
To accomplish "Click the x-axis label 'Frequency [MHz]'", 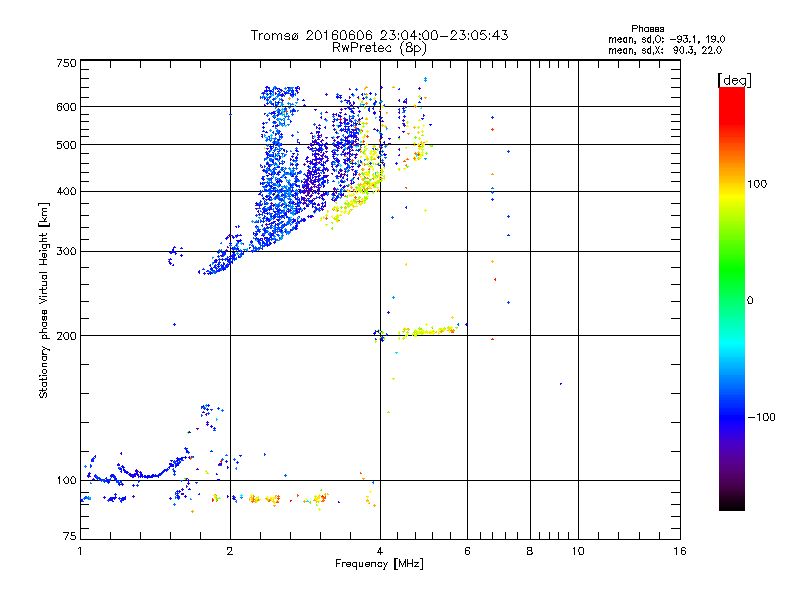I will [x=379, y=564].
